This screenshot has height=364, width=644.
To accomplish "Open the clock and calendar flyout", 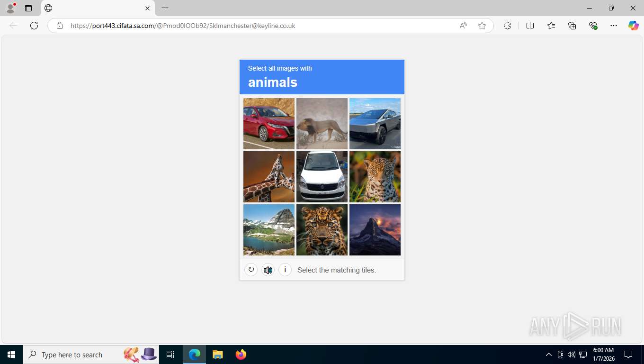I will click(x=603, y=355).
